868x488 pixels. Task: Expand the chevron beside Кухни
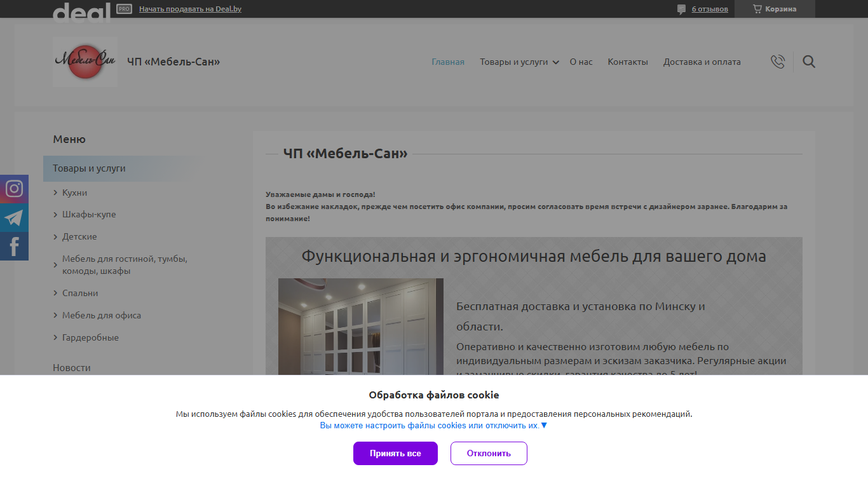56,193
